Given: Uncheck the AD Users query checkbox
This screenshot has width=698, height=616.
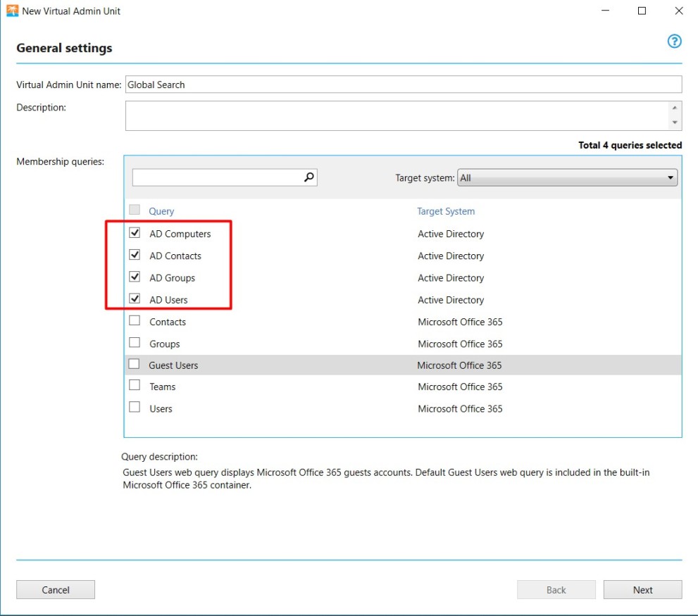Looking at the screenshot, I should coord(135,298).
